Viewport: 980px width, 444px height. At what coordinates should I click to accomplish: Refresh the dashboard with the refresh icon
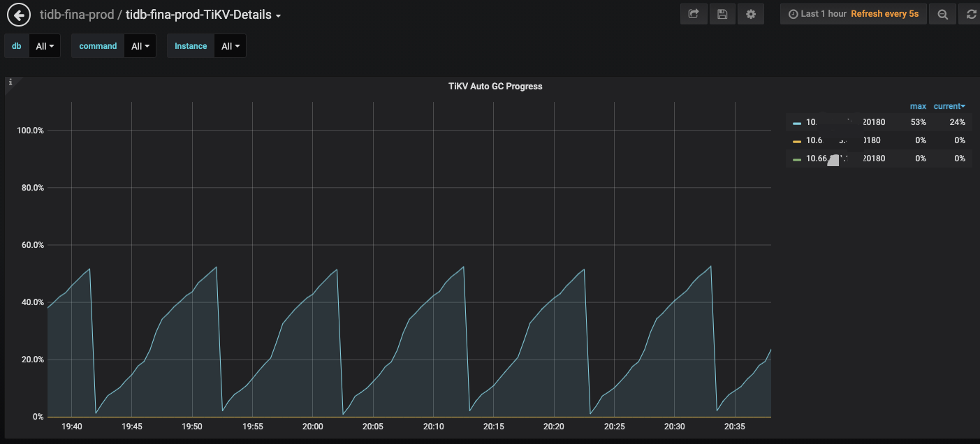(x=971, y=14)
